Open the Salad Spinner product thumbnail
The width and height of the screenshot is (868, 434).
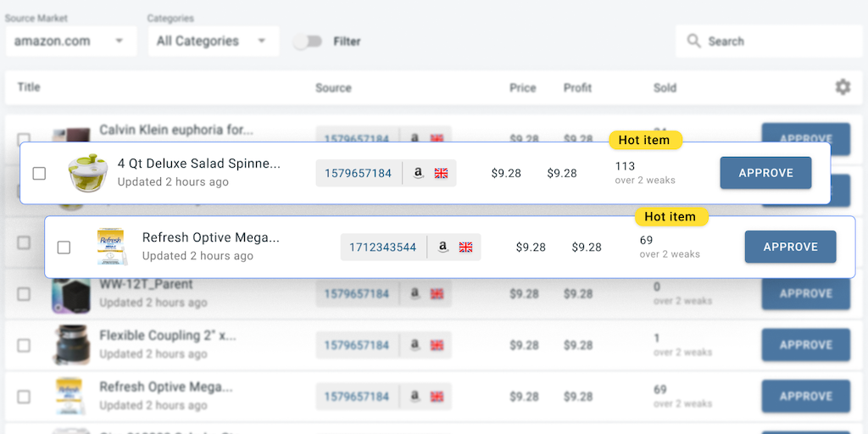click(x=88, y=173)
